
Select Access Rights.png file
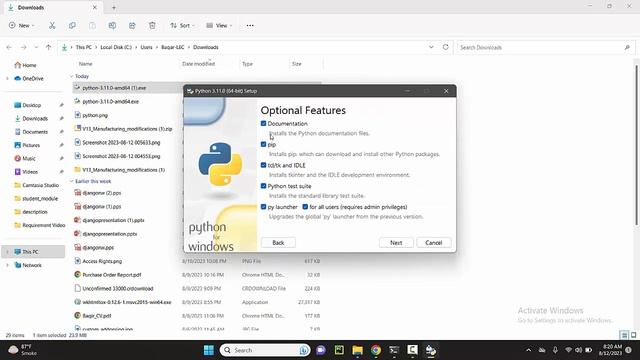coord(102,261)
